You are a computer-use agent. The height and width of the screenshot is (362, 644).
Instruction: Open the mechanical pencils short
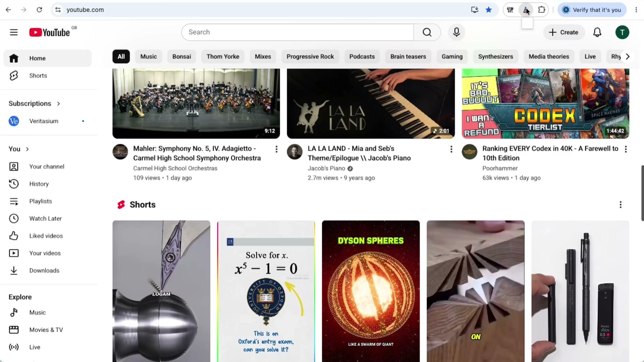(x=580, y=291)
